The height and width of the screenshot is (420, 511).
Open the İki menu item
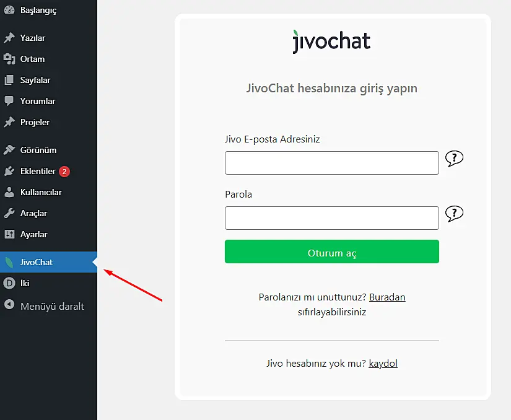48,283
